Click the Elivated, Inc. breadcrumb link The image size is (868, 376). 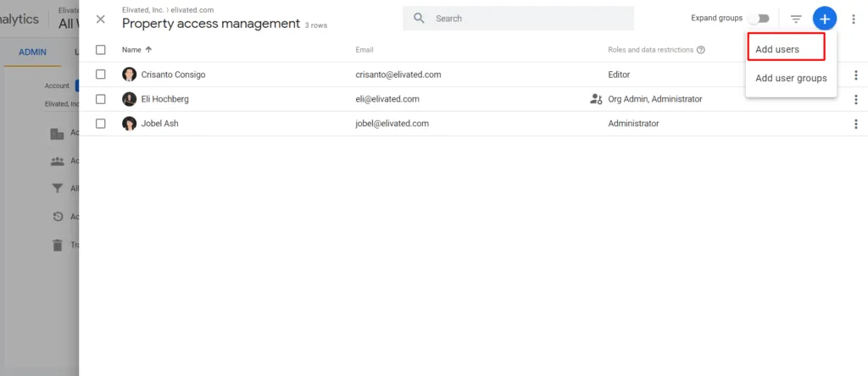[x=142, y=10]
